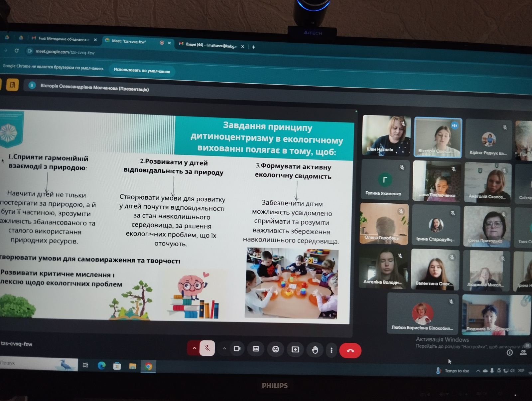Image resolution: width=532 pixels, height=401 pixels.
Task: Unmute the microphone in Meet
Action: click(x=207, y=348)
